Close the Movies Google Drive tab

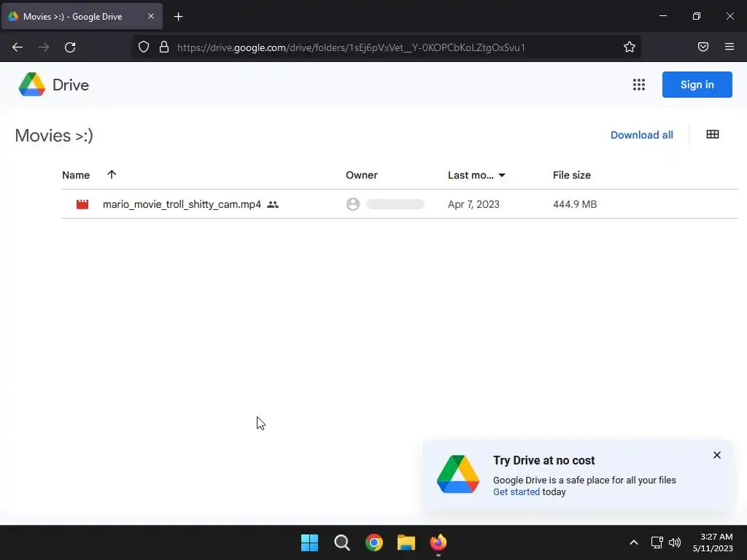[x=150, y=16]
